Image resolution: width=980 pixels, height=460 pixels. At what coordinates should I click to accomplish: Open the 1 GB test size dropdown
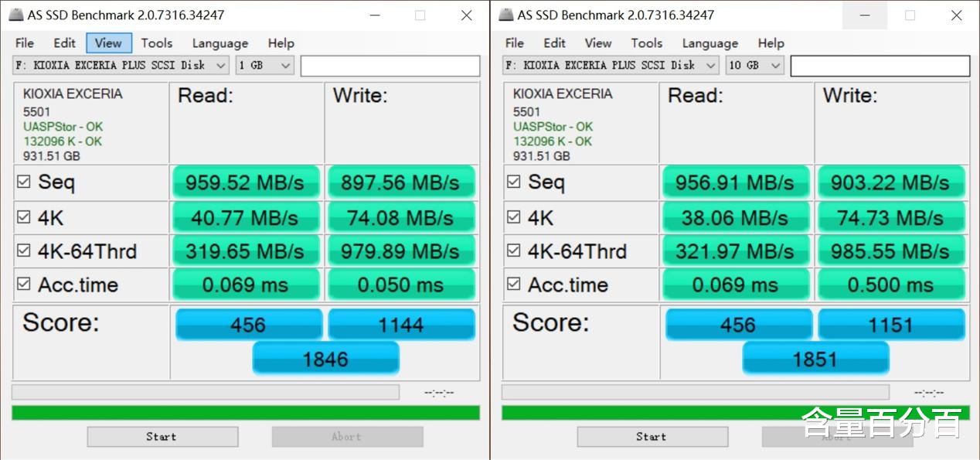[265, 65]
